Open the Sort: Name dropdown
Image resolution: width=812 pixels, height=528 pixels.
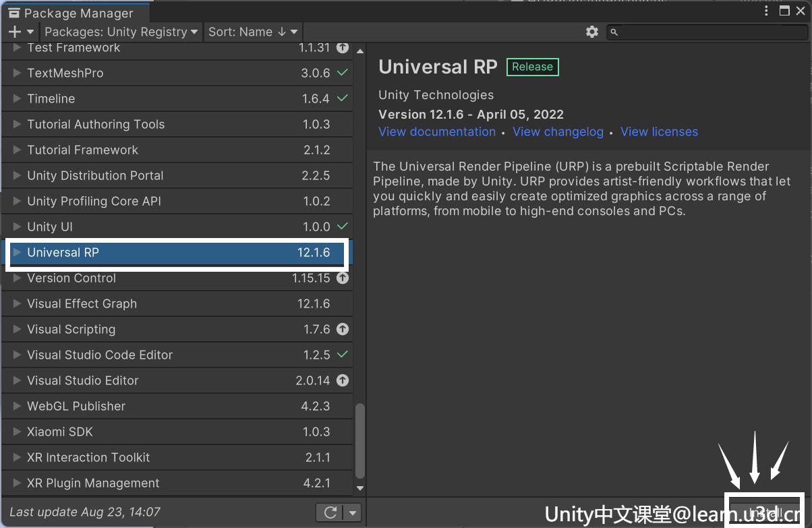253,32
